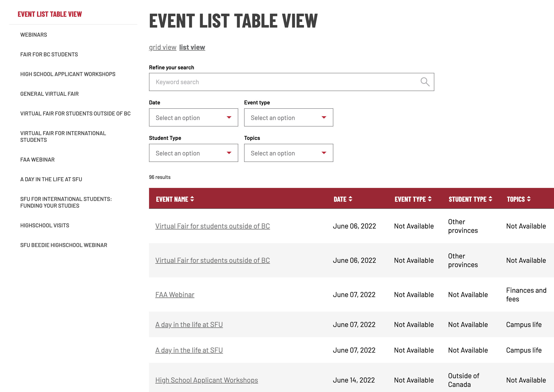
Task: Go to Fair for BC Students page
Action: click(49, 55)
